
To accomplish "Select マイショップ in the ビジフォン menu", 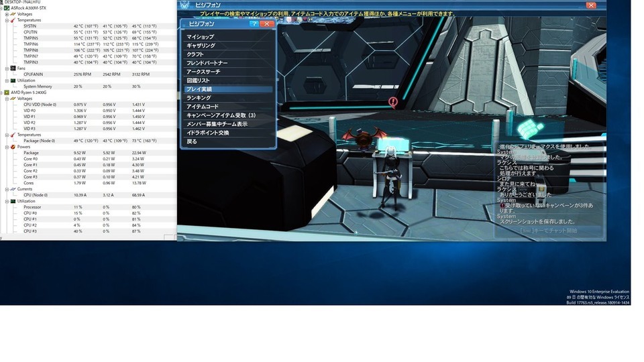I will click(x=228, y=37).
